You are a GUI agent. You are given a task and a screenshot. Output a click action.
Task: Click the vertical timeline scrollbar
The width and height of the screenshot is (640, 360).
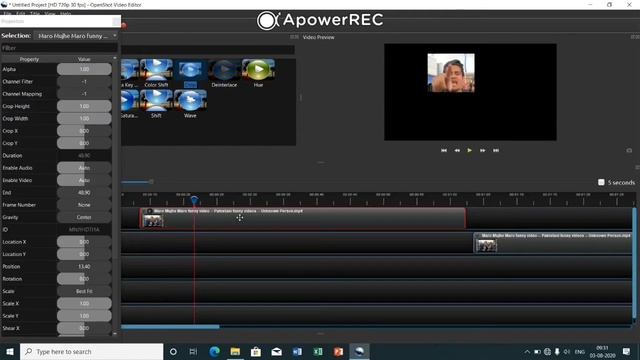[x=634, y=263]
